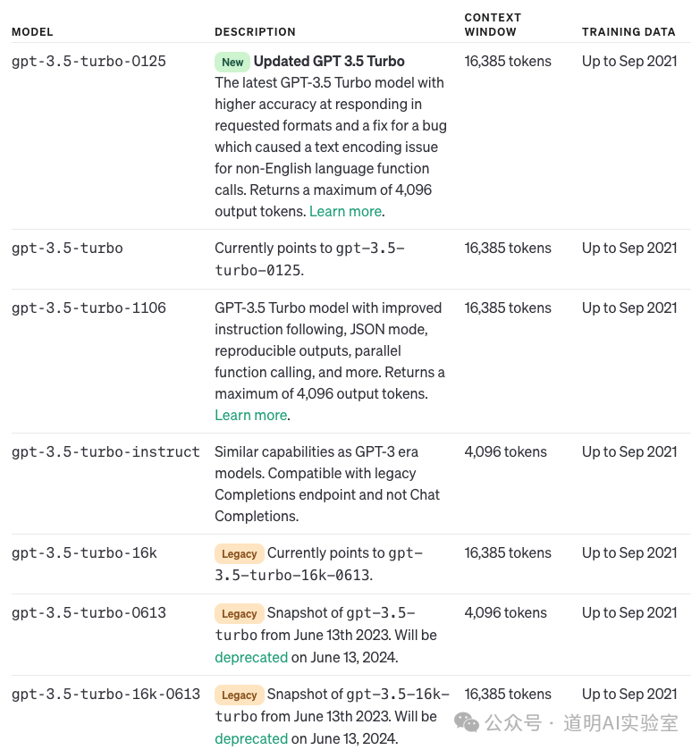Click the green New badge
This screenshot has height=750, width=700.
[x=232, y=63]
